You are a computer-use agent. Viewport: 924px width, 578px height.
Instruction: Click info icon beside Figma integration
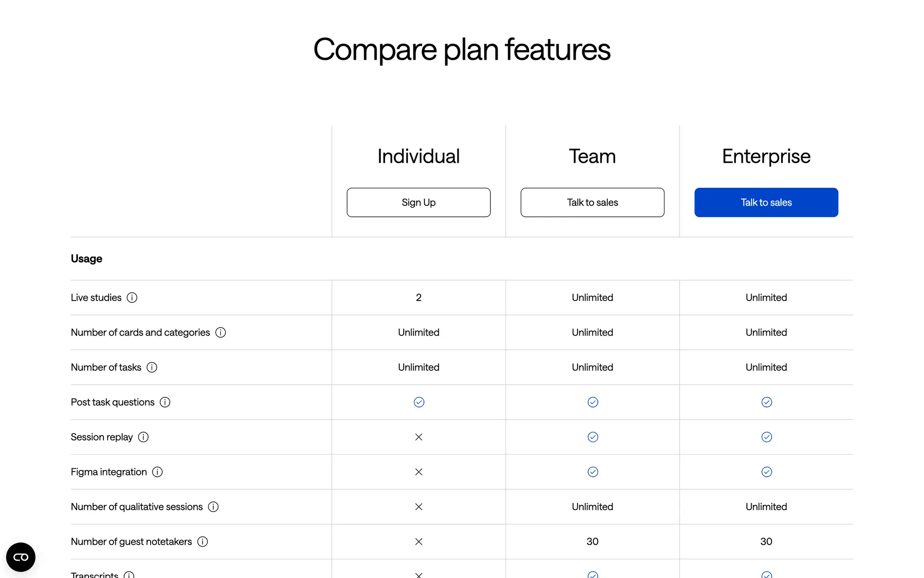pyautogui.click(x=157, y=472)
